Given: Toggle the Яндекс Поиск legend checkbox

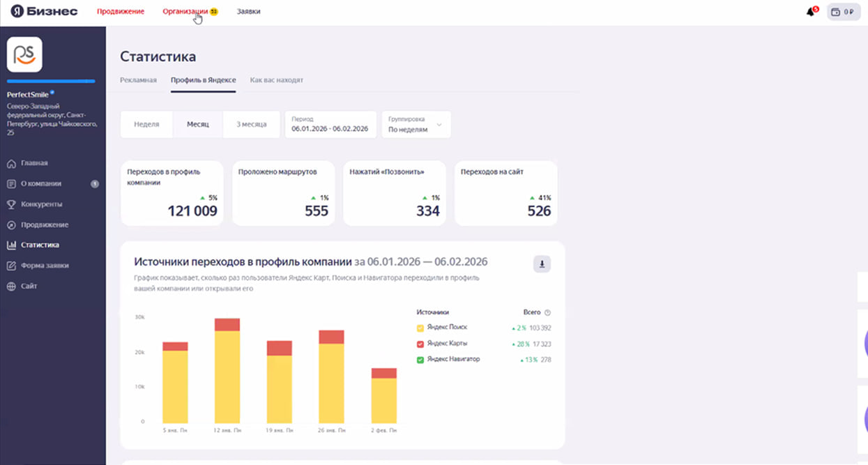Looking at the screenshot, I should [x=420, y=328].
